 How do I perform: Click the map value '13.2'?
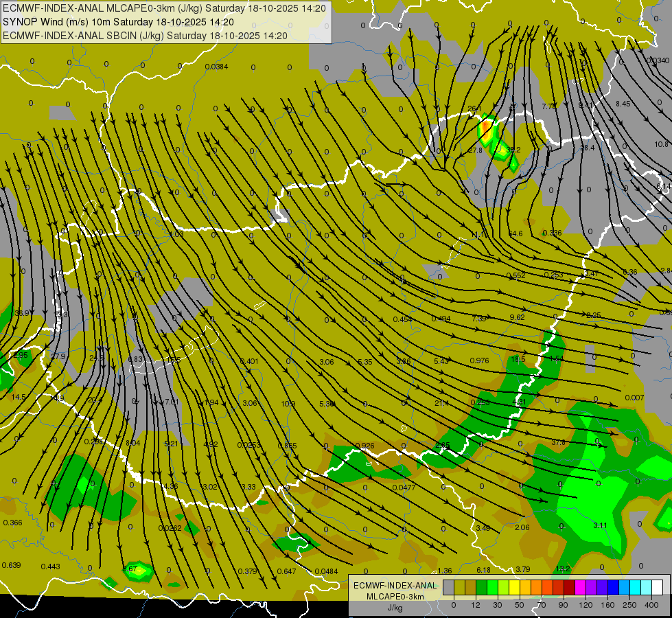pyautogui.click(x=562, y=569)
